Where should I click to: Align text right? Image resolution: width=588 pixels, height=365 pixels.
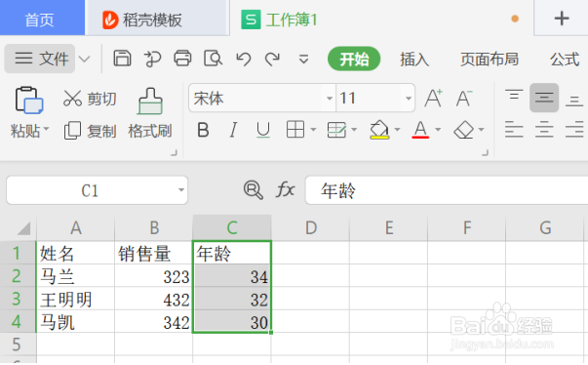click(x=574, y=130)
